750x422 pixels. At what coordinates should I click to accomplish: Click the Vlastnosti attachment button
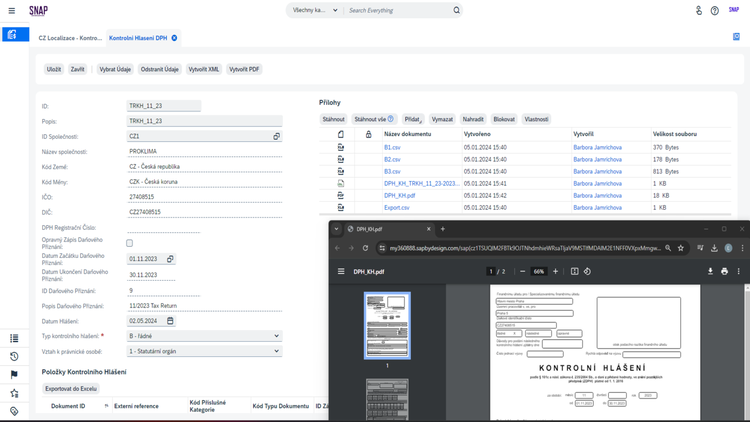[536, 119]
